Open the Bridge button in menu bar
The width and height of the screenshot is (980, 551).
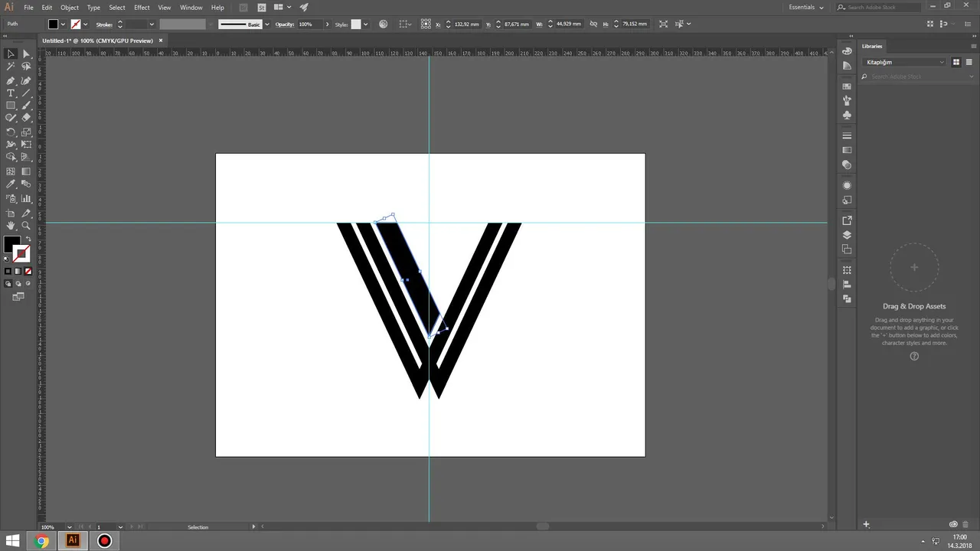coord(243,7)
